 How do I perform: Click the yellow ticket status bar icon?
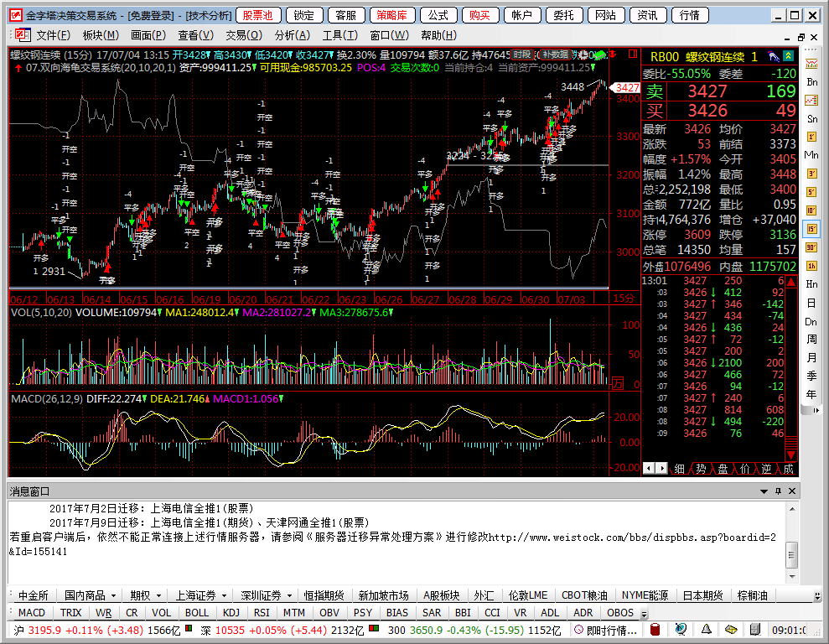[x=731, y=629]
